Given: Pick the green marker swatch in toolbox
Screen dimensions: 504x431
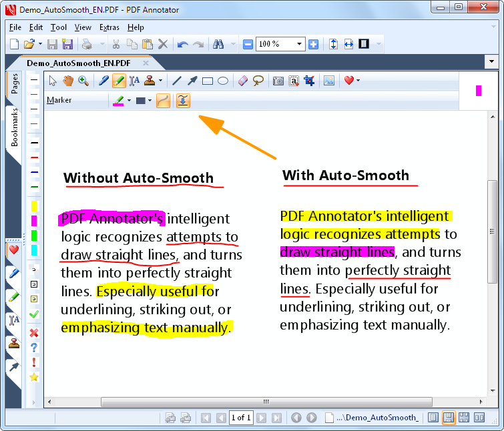Looking at the screenshot, I should (x=34, y=236).
